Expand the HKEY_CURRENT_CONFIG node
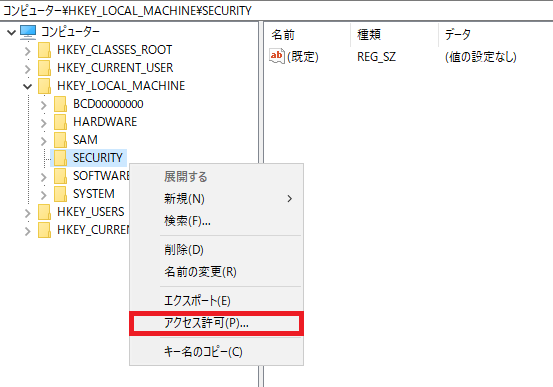 point(28,231)
